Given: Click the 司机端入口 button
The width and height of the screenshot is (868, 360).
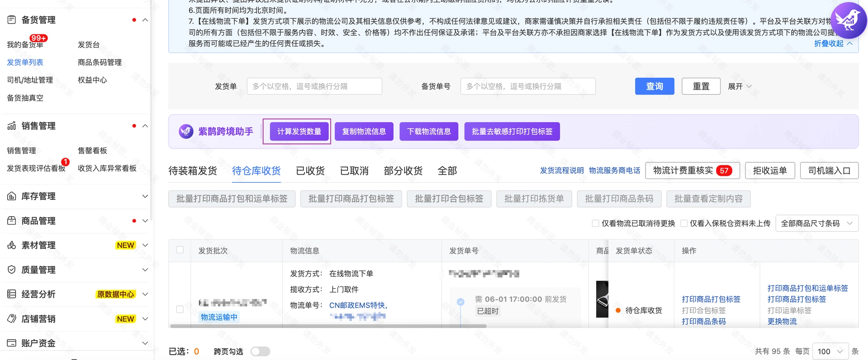Looking at the screenshot, I should [x=829, y=171].
